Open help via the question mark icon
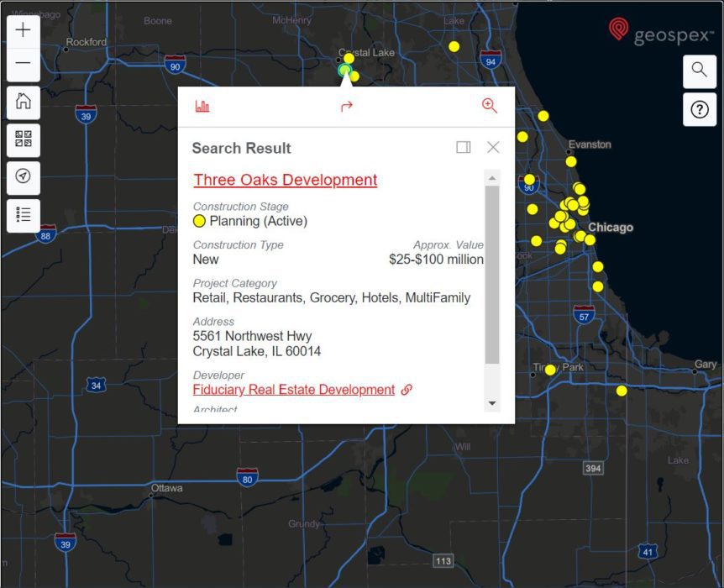This screenshot has height=588, width=724. click(x=700, y=109)
